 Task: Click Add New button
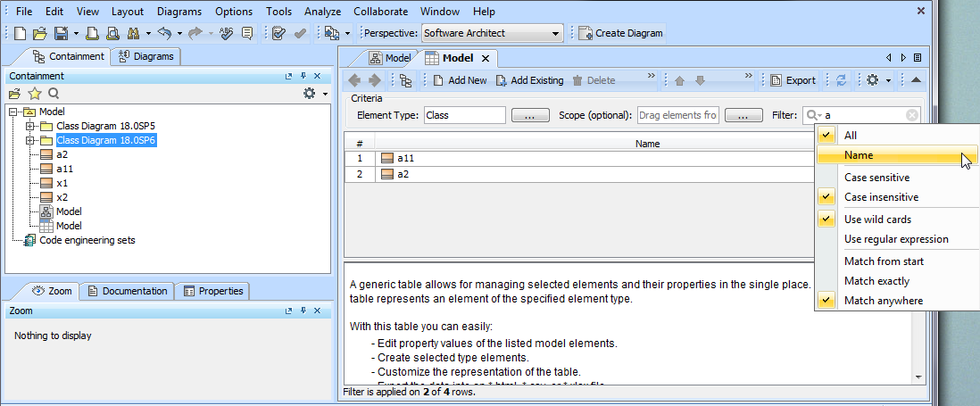(x=460, y=80)
